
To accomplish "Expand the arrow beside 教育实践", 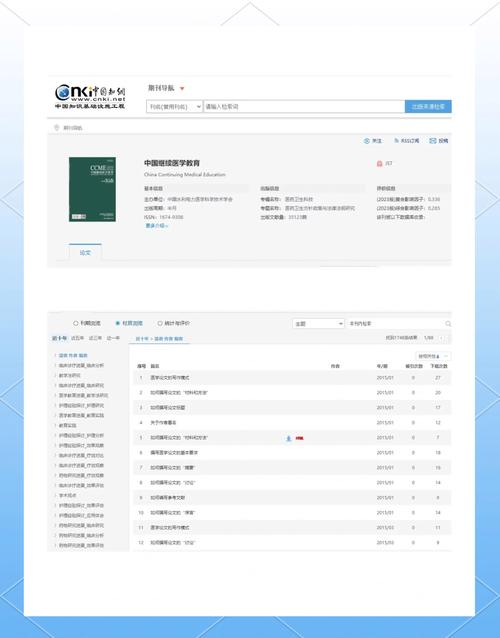I will (55, 426).
